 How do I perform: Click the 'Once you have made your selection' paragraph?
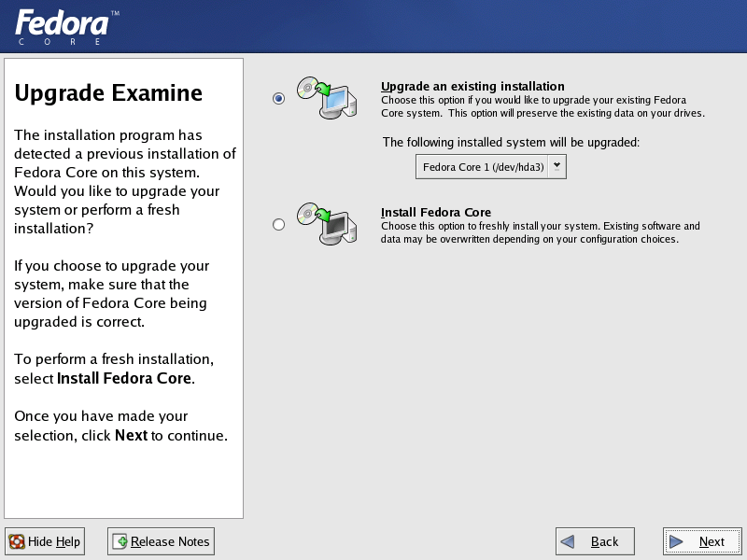click(x=121, y=426)
